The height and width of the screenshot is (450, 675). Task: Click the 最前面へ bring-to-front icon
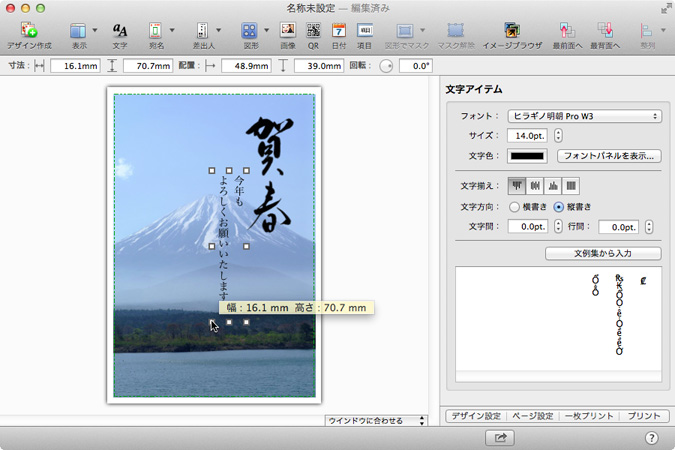pos(568,30)
